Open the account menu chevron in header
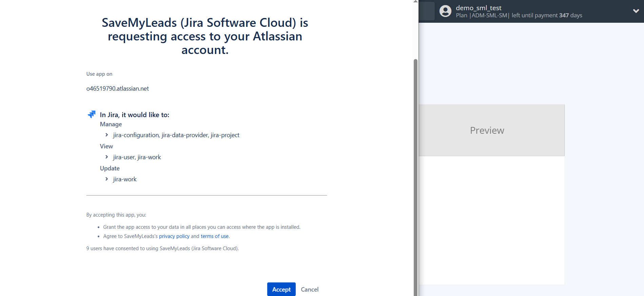Image resolution: width=644 pixels, height=296 pixels. [636, 11]
